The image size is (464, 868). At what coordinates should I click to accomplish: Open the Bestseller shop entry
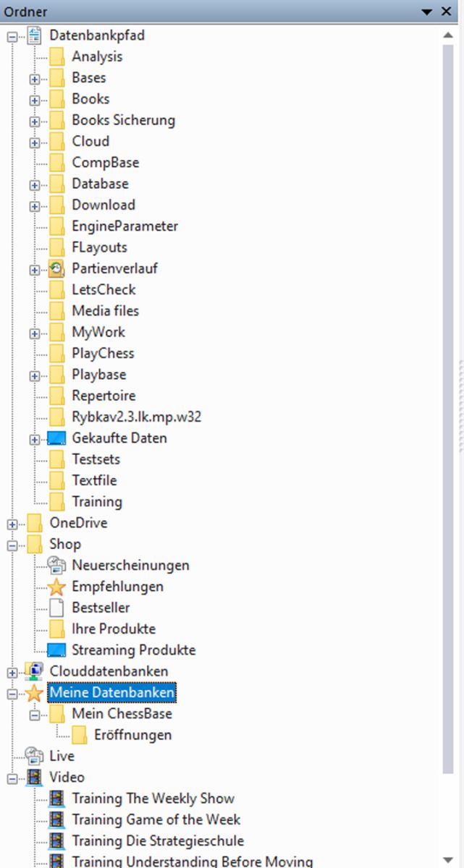(x=101, y=608)
